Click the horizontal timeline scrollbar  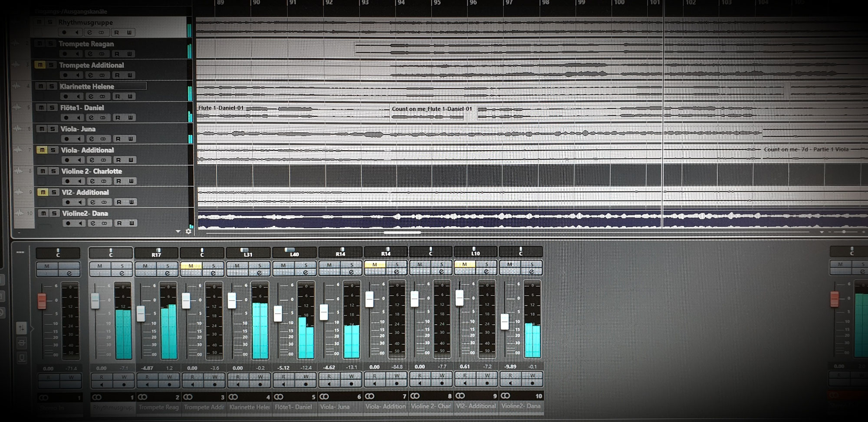(402, 233)
